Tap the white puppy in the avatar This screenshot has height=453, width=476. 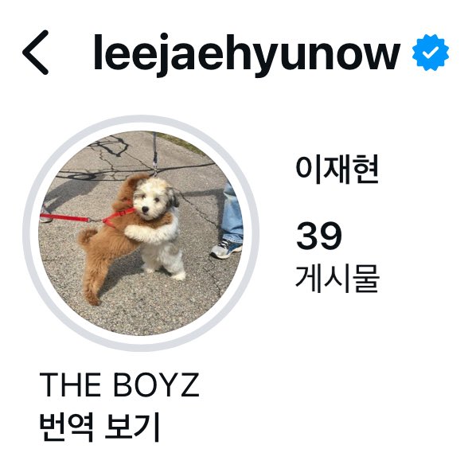(x=158, y=228)
